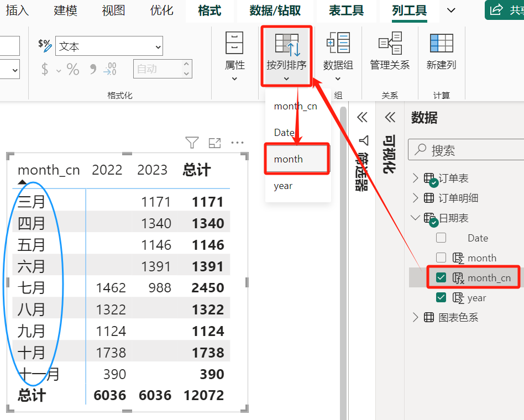Select the 七月 row label
The image size is (524, 420).
coord(31,288)
